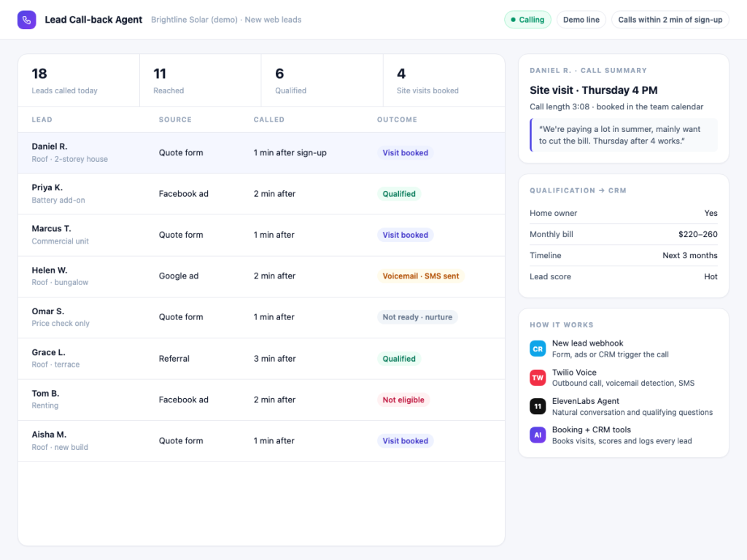Click Grace L.'s 3 min after cell
Screen dimensions: 747x560
pyautogui.click(x=274, y=359)
